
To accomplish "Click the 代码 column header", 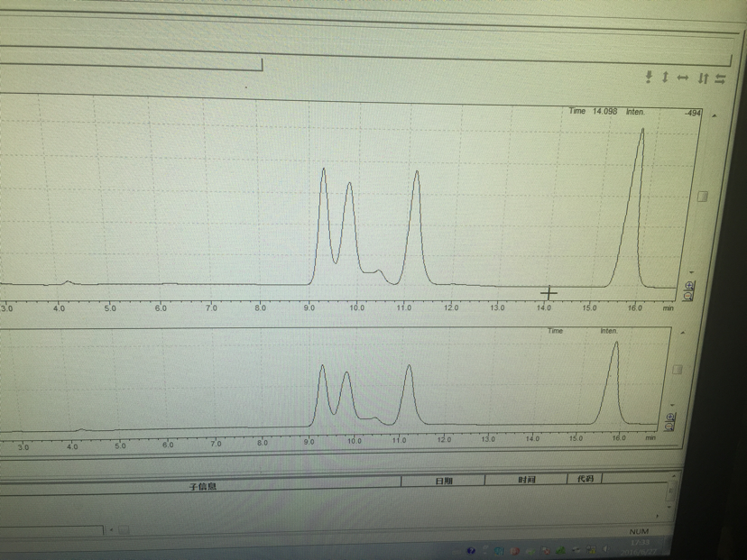I will [585, 478].
